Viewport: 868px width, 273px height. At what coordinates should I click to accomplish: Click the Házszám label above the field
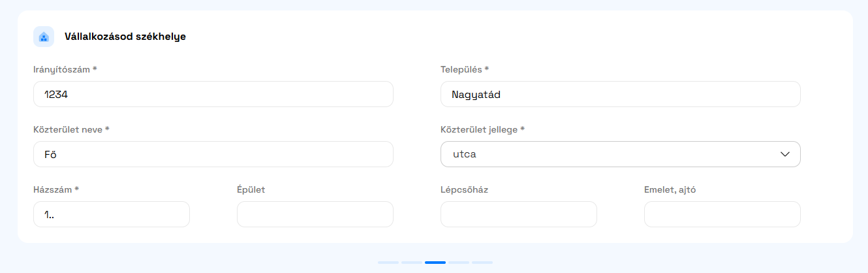[x=55, y=189]
